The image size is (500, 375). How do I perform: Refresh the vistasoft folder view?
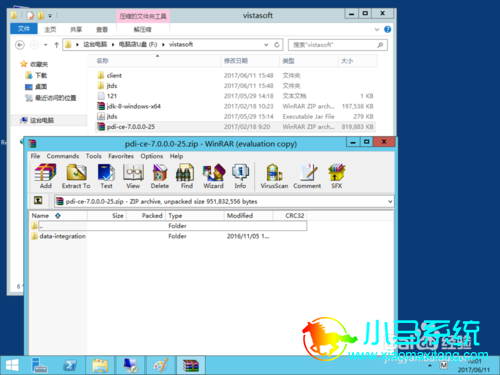pyautogui.click(x=277, y=45)
